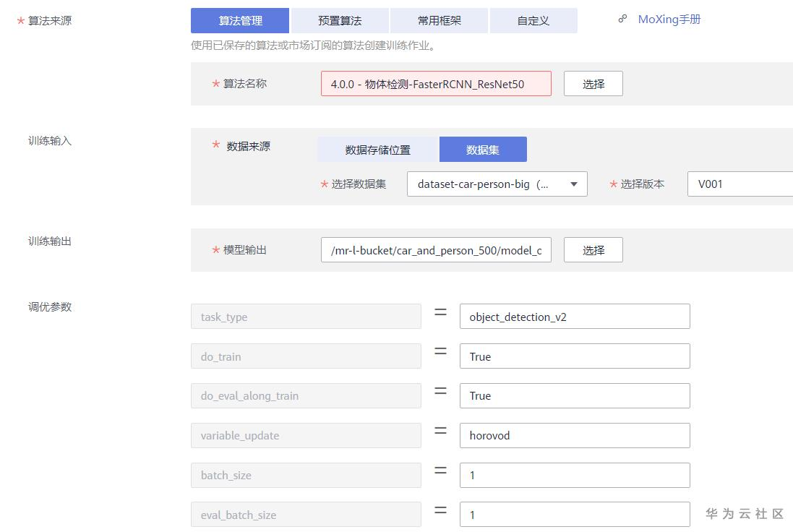793x532 pixels.
Task: Click the 算法名称 input field
Action: click(436, 84)
